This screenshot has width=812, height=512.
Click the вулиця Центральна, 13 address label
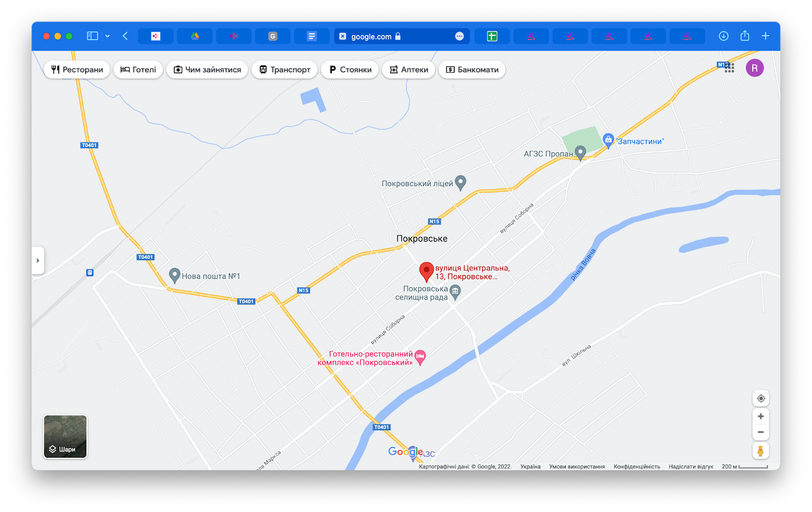pyautogui.click(x=472, y=272)
